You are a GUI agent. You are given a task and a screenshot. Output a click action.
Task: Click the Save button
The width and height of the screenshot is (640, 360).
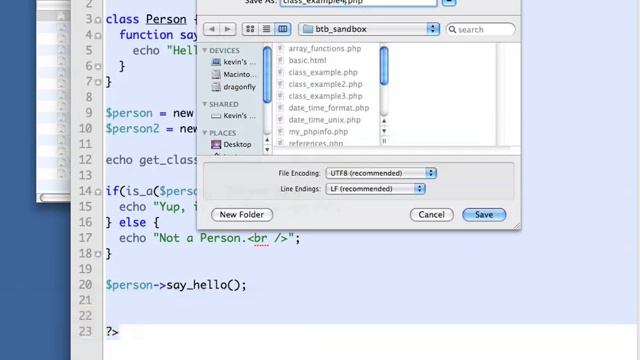(484, 215)
